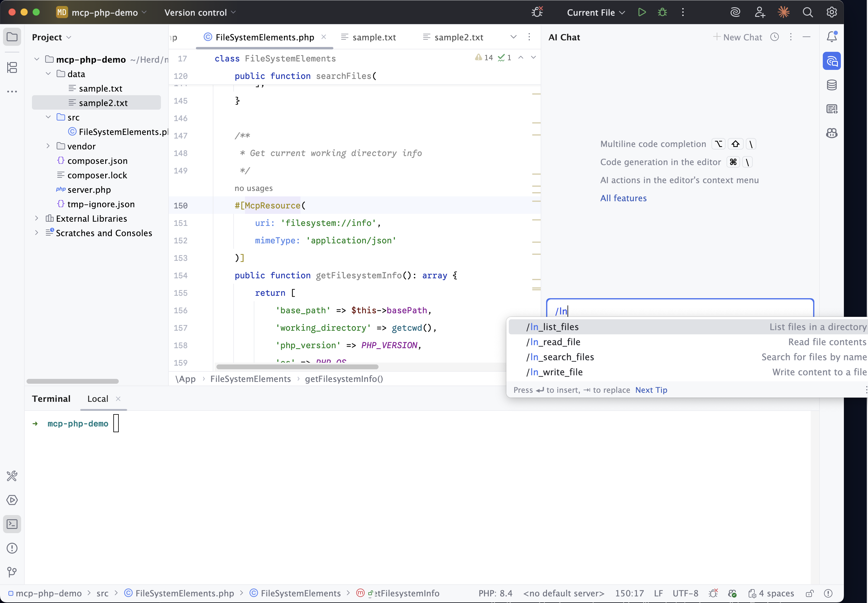Viewport: 868px width, 603px height.
Task: Click the AI Assistant spiral icon
Action: tap(735, 12)
